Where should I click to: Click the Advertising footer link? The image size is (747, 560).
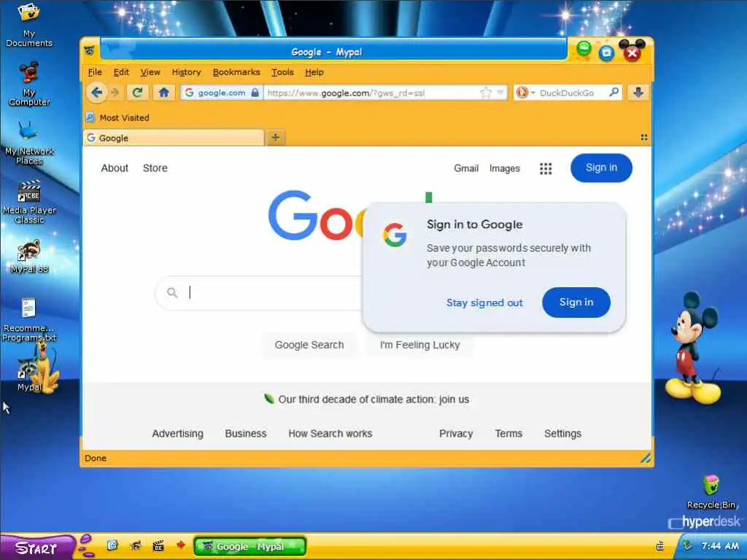click(x=178, y=433)
